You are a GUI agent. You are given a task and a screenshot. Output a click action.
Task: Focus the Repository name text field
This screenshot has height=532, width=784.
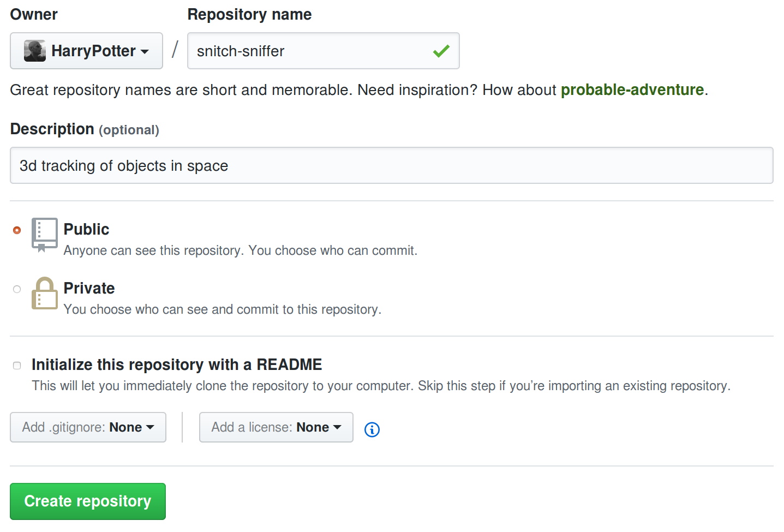point(324,51)
